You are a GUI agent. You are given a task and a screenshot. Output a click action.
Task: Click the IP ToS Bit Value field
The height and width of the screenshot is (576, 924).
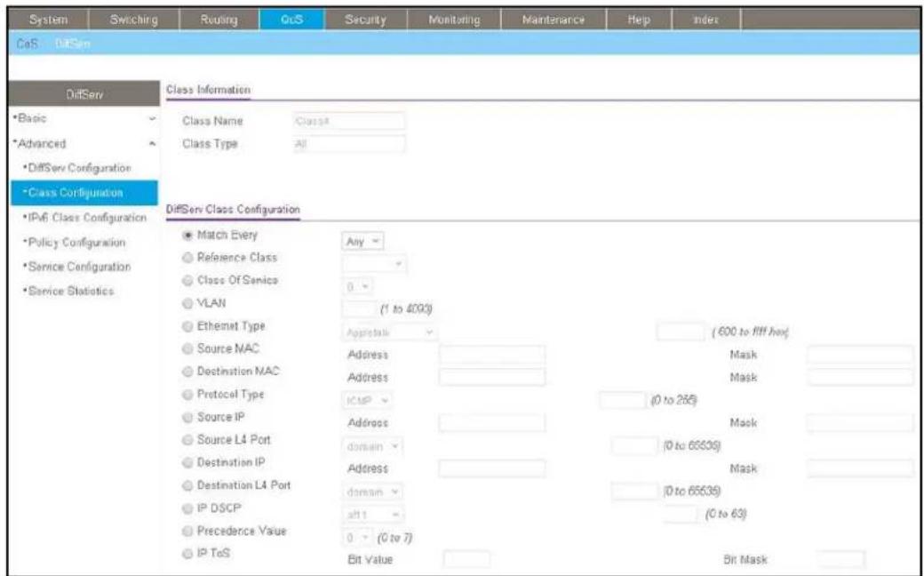(466, 559)
